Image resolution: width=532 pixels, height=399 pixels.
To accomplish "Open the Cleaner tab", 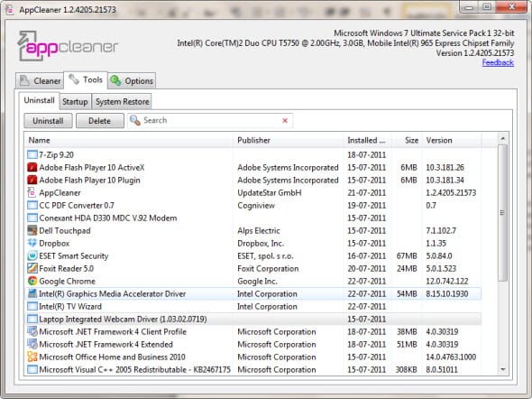I will tap(40, 81).
